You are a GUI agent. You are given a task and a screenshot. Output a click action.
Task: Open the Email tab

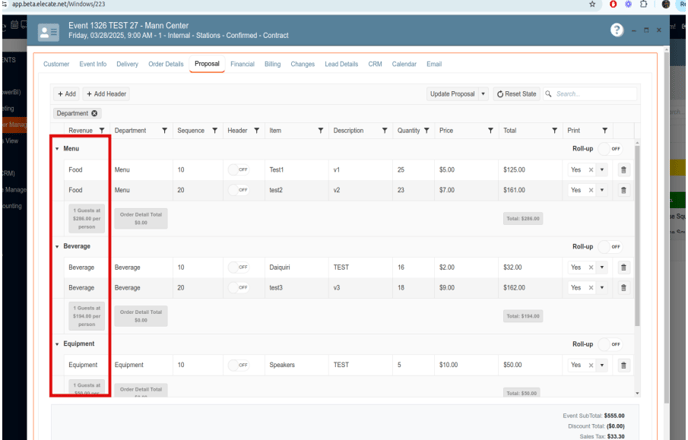[434, 64]
